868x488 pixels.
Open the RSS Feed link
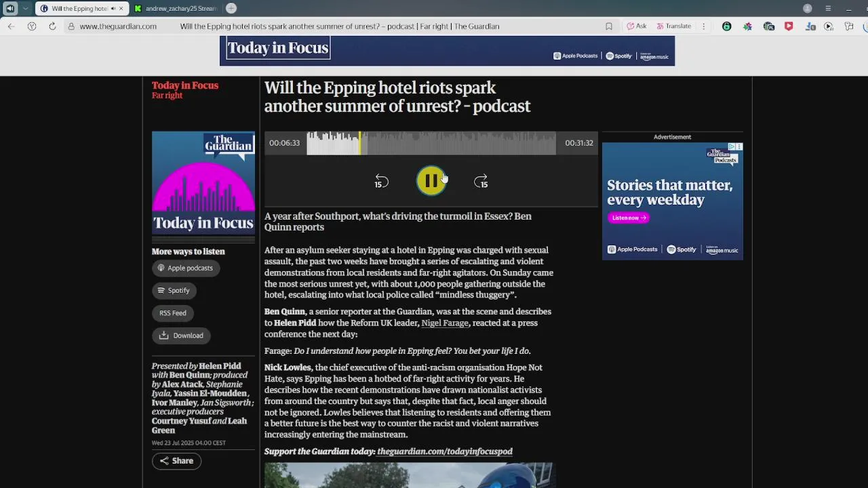[x=172, y=313]
